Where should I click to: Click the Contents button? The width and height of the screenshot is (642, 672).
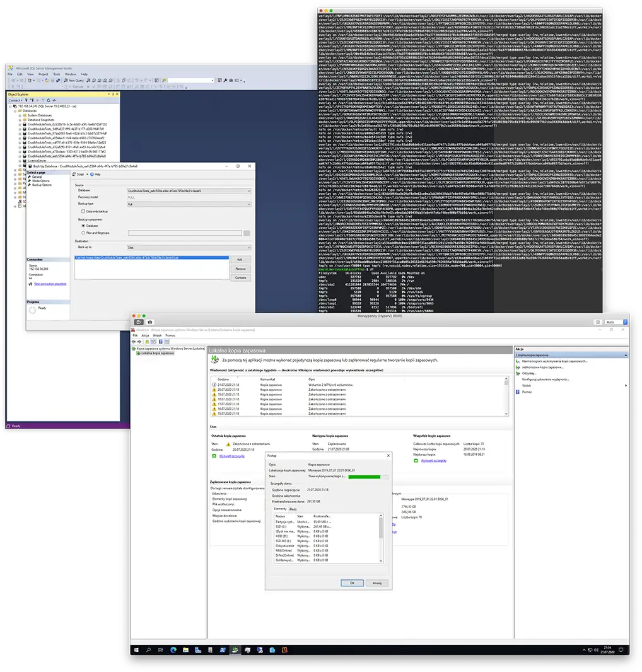(240, 278)
